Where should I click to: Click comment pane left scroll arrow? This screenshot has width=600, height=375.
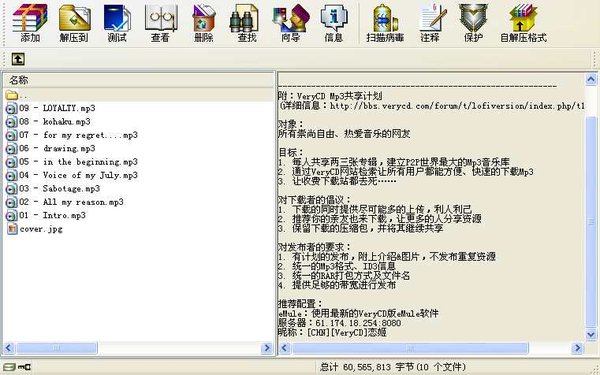click(284, 348)
